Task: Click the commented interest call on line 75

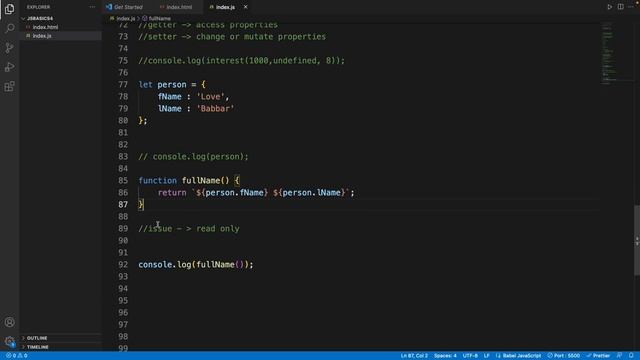Action: click(241, 61)
